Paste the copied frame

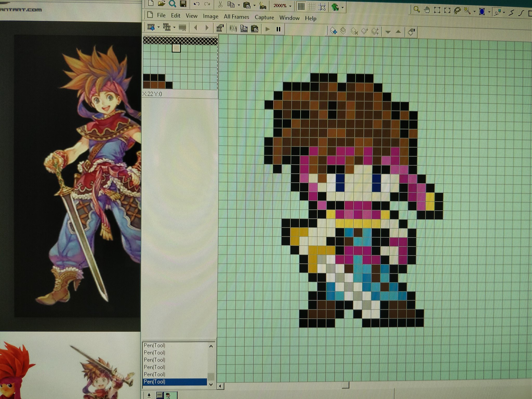click(x=255, y=29)
